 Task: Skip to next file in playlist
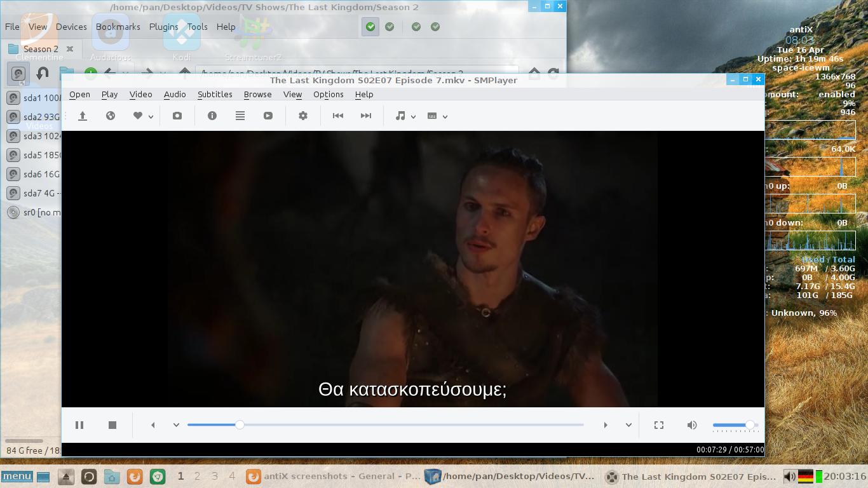point(366,116)
